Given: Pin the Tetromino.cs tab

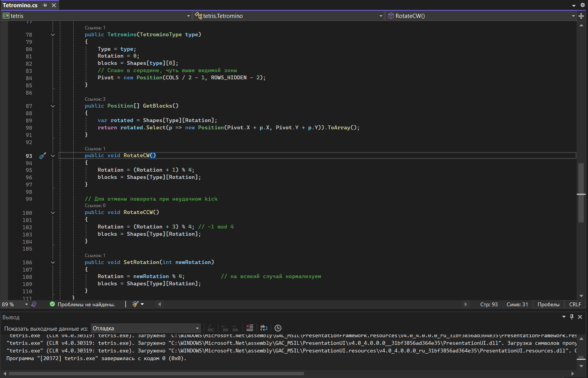Looking at the screenshot, I should point(45,5).
